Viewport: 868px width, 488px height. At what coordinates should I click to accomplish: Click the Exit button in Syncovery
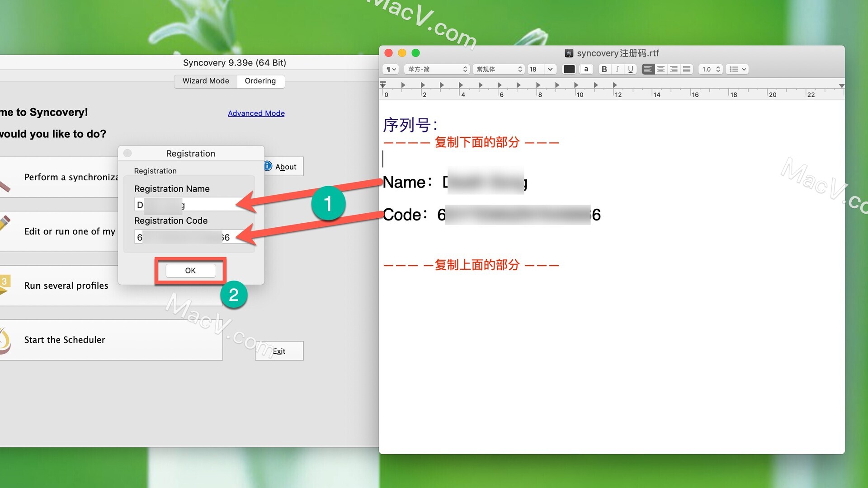[x=279, y=351]
